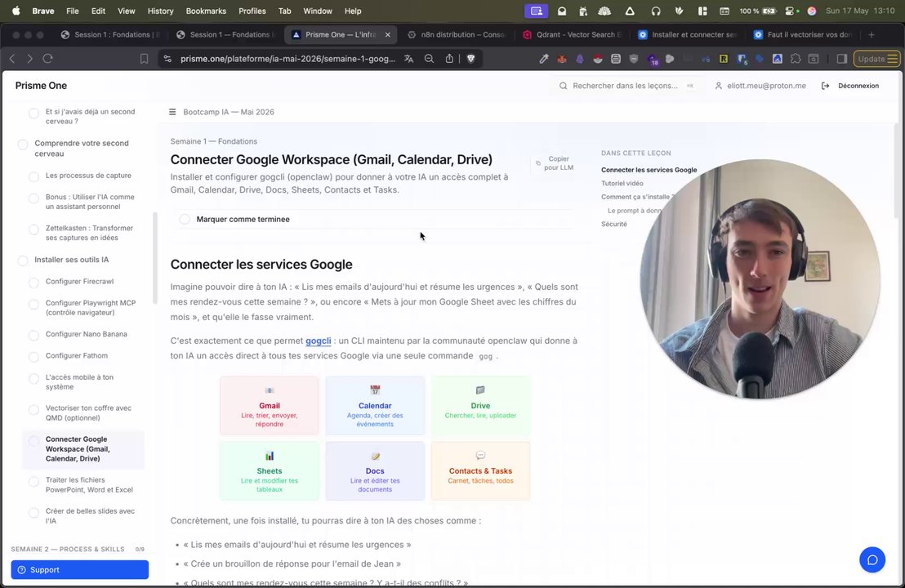This screenshot has width=905, height=588.
Task: Click the gogcli hyperlink
Action: 318,341
